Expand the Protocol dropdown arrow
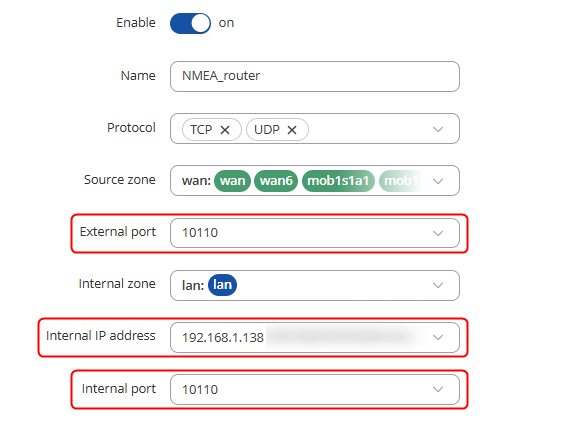The image size is (570, 437). pos(438,129)
